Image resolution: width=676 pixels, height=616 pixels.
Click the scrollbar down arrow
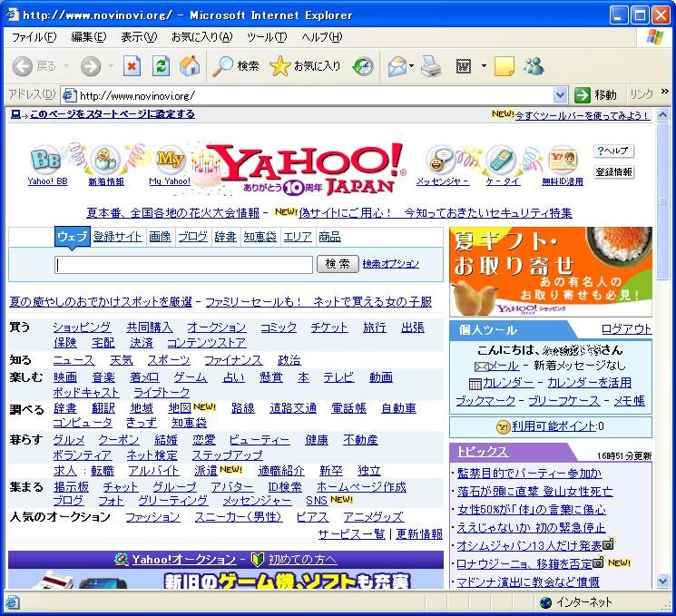[663, 582]
